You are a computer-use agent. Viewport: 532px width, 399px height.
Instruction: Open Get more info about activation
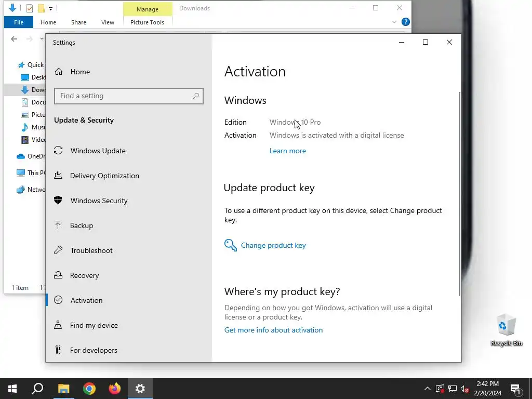(x=273, y=330)
